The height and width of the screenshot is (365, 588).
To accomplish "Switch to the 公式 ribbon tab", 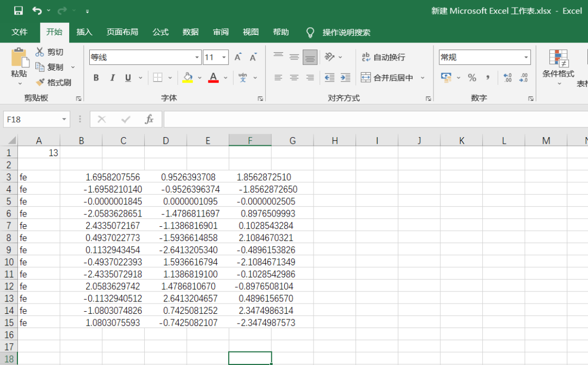I will pyautogui.click(x=161, y=32).
